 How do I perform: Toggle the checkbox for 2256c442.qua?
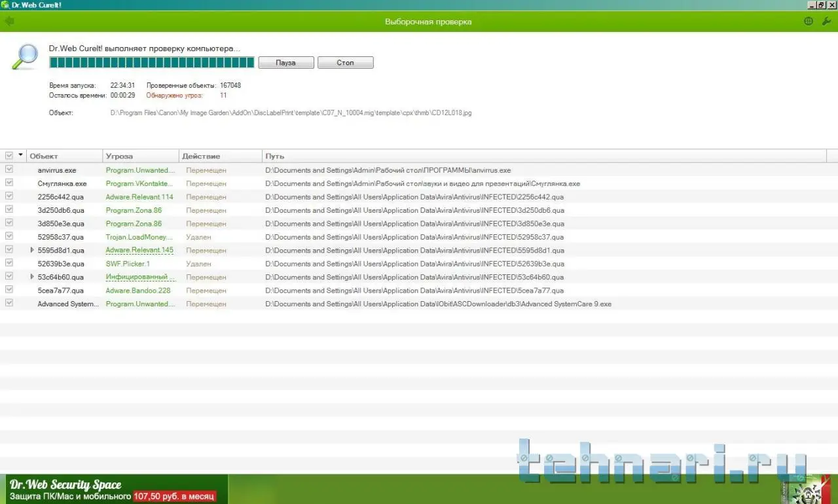[x=9, y=196]
